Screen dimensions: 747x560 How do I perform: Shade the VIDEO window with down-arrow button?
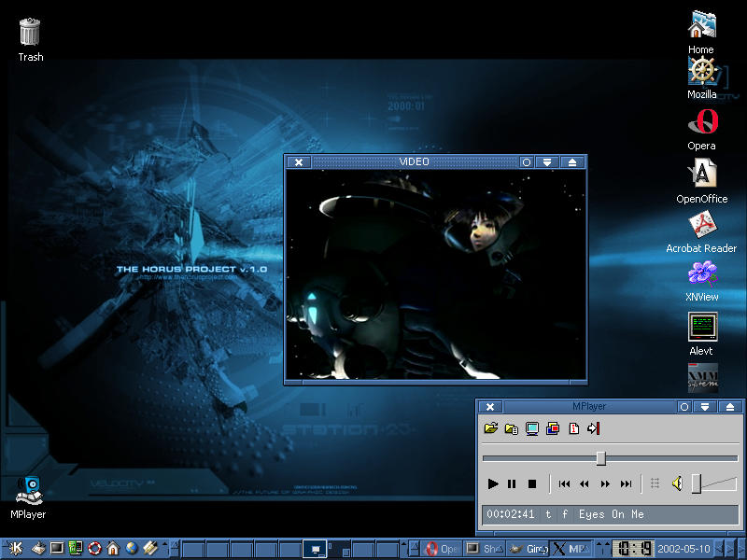tap(548, 161)
